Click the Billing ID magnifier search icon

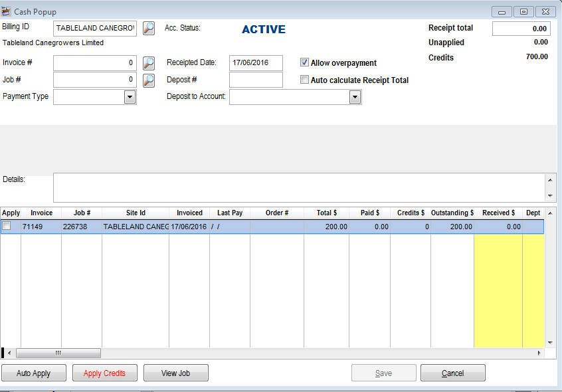pyautogui.click(x=149, y=28)
